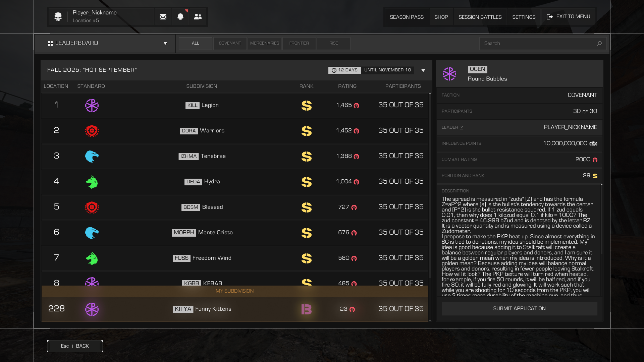Open the friends group icon
This screenshot has width=644, height=362.
pyautogui.click(x=198, y=17)
